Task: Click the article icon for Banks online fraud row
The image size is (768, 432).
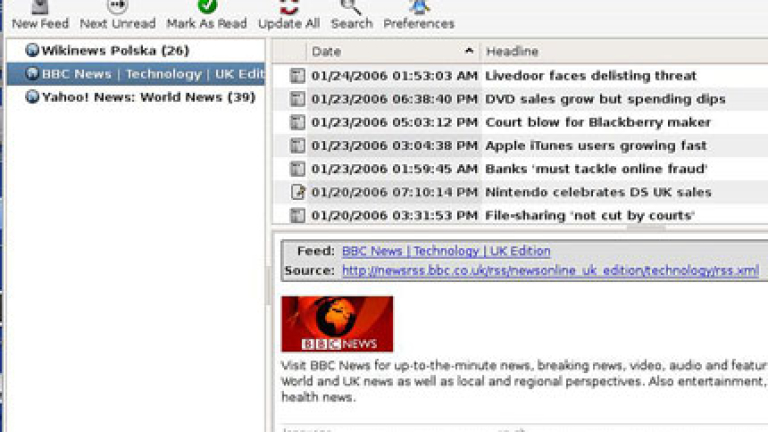Action: [297, 168]
